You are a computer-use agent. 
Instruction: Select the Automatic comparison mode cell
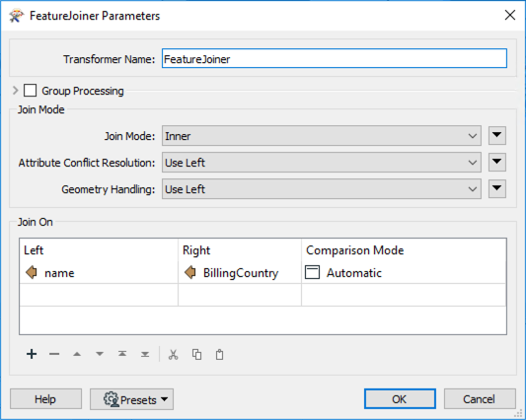click(404, 273)
